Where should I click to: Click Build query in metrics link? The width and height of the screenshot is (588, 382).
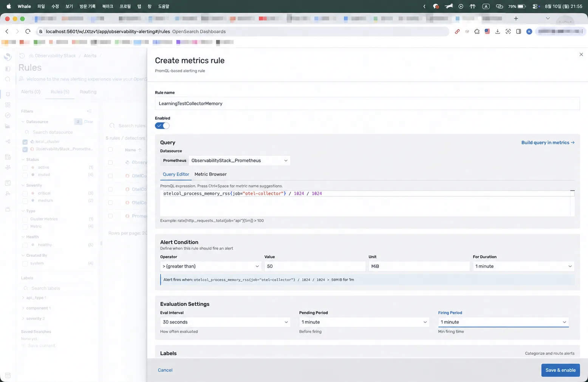point(548,142)
